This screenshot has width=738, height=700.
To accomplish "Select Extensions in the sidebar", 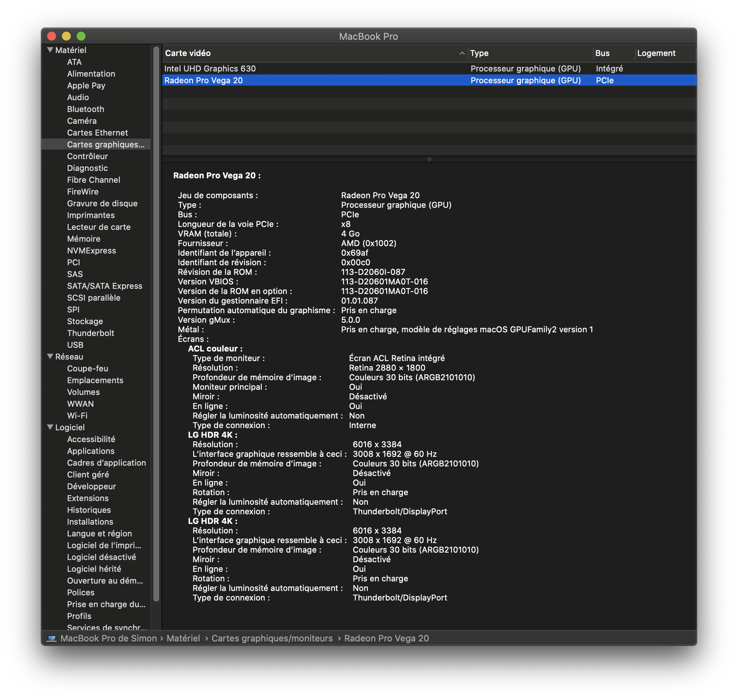I will 88,498.
